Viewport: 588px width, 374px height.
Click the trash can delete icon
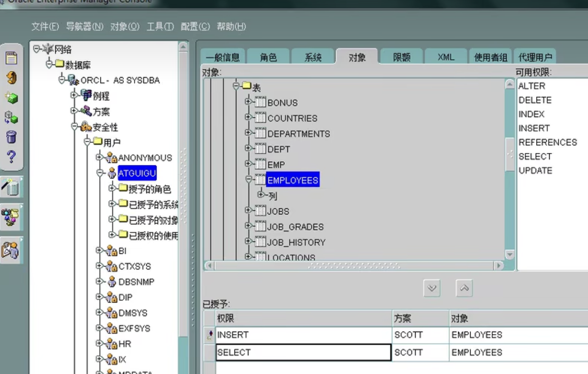click(11, 137)
